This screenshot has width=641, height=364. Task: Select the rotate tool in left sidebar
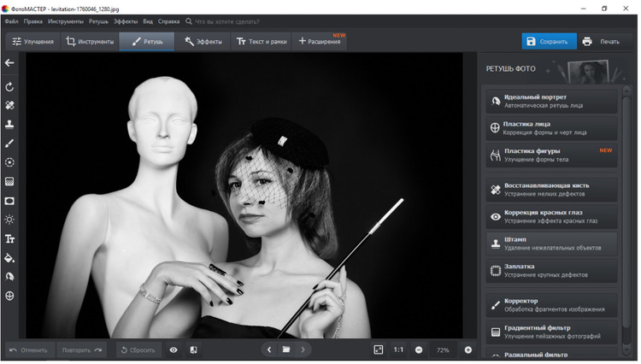tap(9, 87)
